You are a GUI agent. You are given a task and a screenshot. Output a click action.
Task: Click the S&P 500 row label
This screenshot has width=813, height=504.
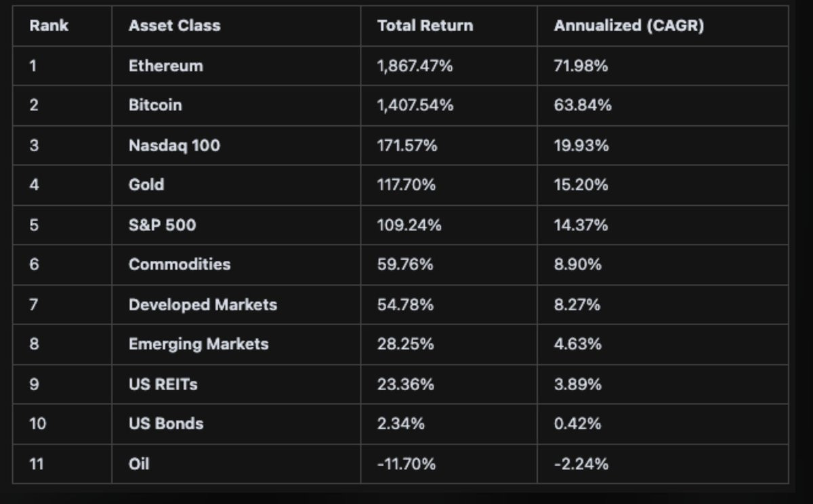point(162,224)
